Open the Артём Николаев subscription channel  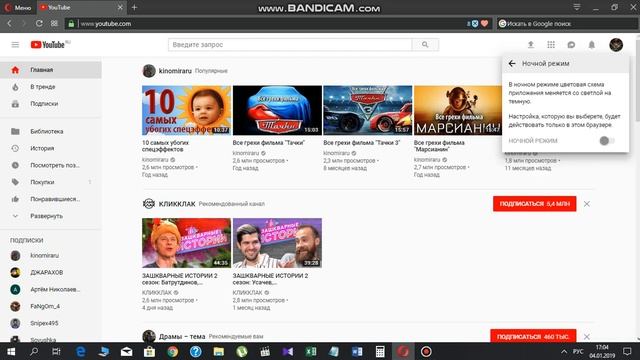(51, 289)
